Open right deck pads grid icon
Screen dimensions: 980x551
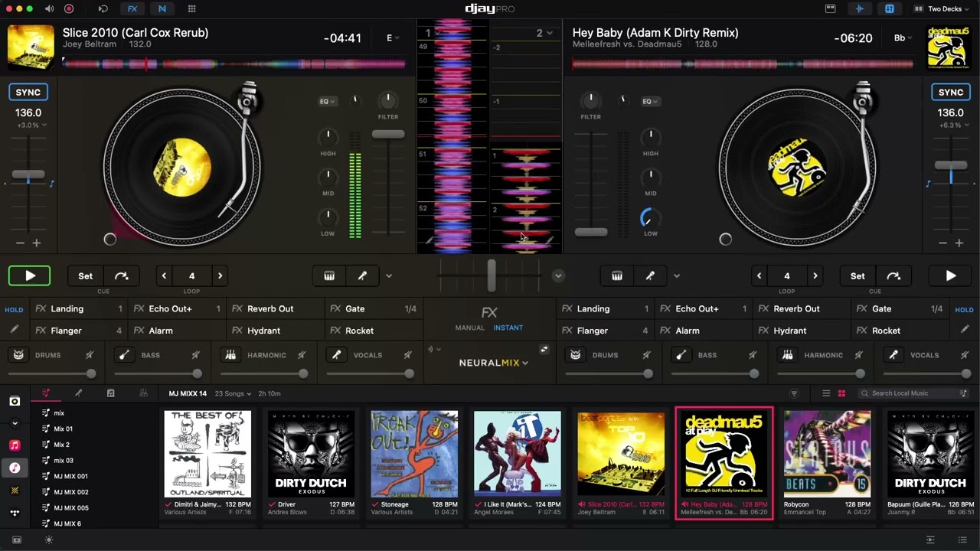coord(617,276)
